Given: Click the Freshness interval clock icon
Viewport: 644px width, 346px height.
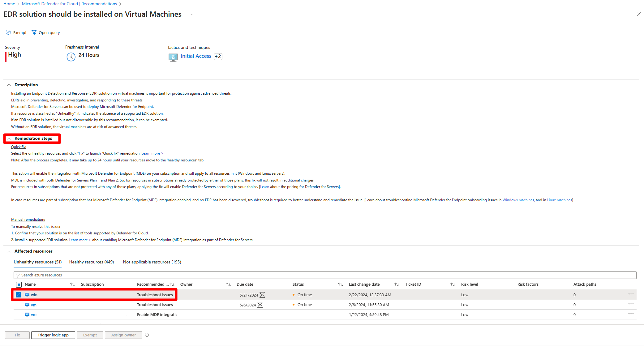Looking at the screenshot, I should click(71, 57).
